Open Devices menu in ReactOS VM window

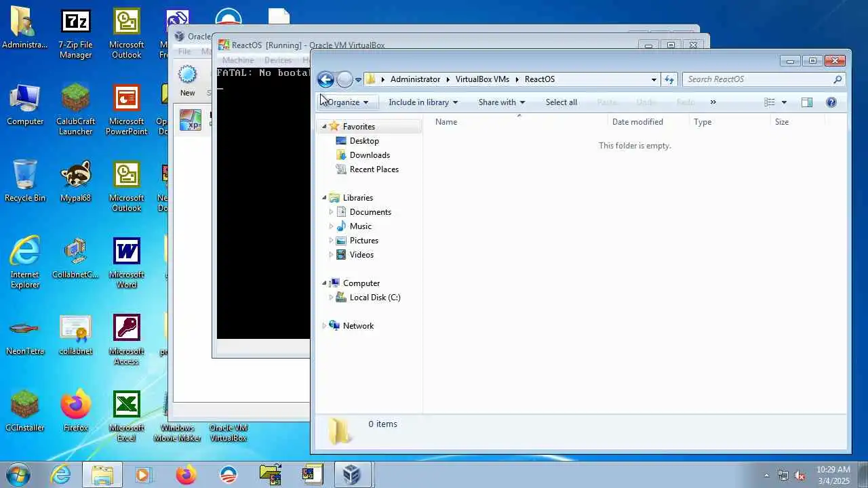(x=278, y=60)
